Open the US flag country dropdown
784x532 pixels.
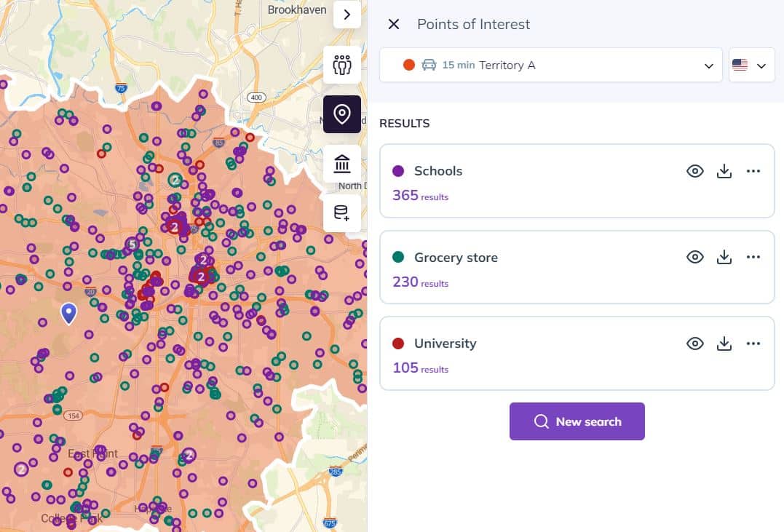752,65
